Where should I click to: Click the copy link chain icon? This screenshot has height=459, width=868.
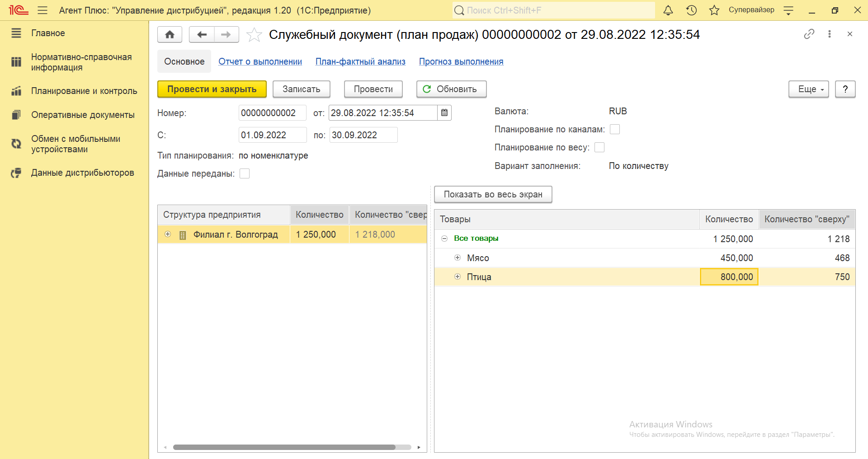coord(809,34)
